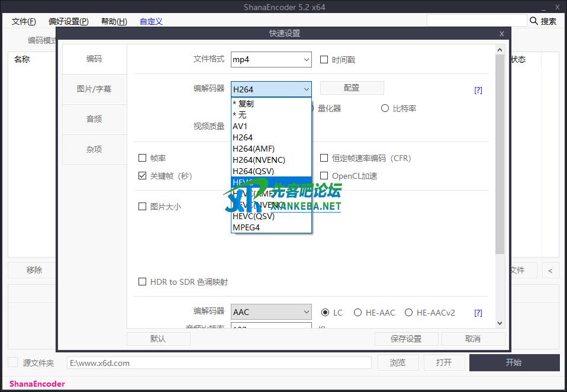Click the 保存设置 button

pyautogui.click(x=406, y=339)
